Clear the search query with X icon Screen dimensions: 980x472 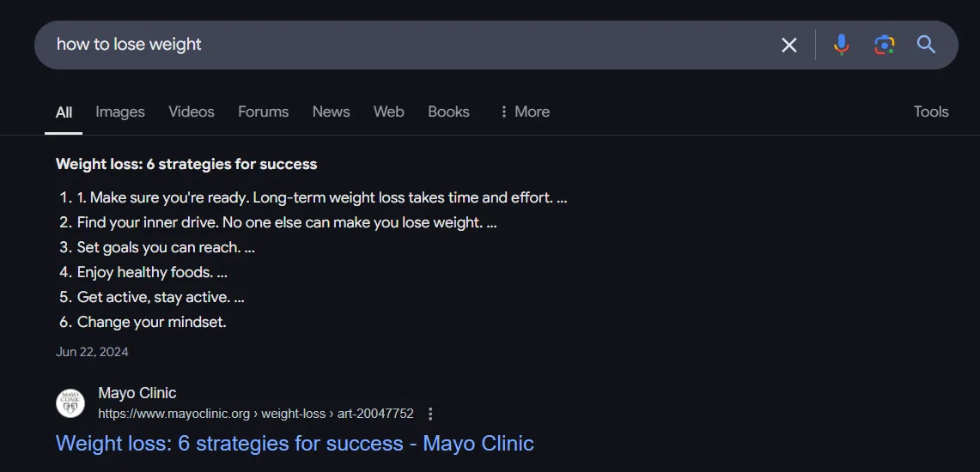coord(789,45)
